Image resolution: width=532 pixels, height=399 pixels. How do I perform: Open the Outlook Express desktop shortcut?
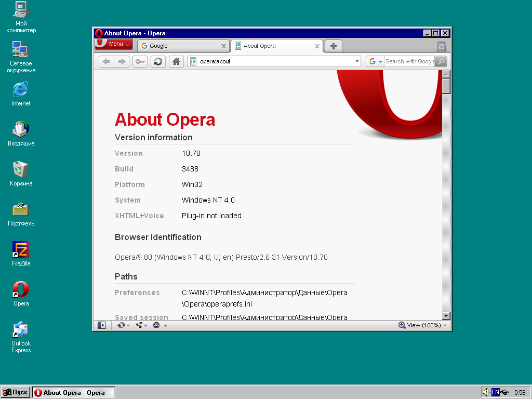tap(21, 337)
